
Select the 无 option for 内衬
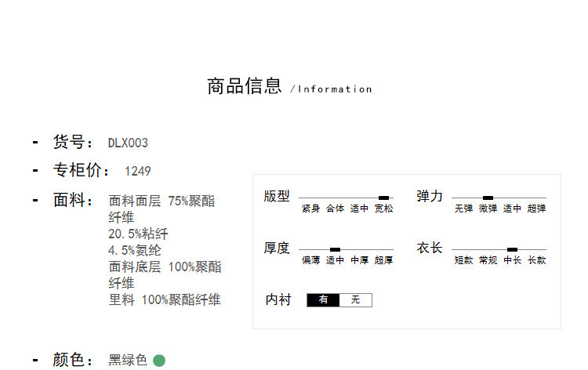tap(355, 300)
